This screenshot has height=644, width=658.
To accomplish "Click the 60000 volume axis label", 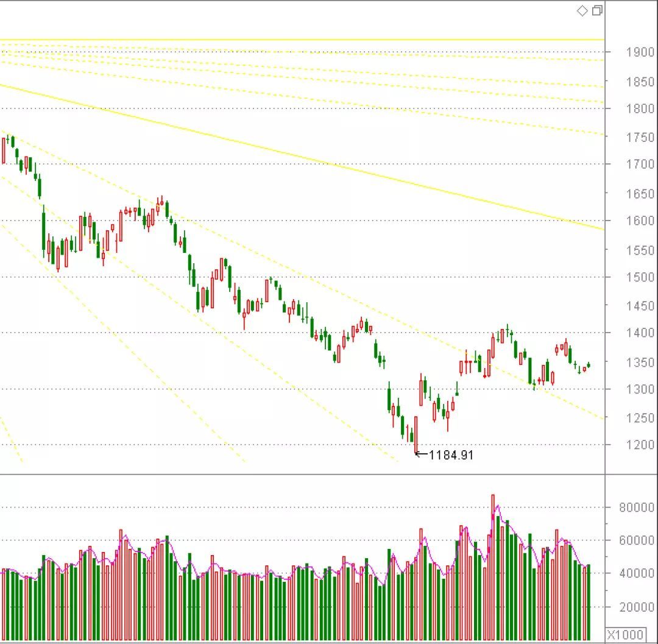I will coord(637,540).
